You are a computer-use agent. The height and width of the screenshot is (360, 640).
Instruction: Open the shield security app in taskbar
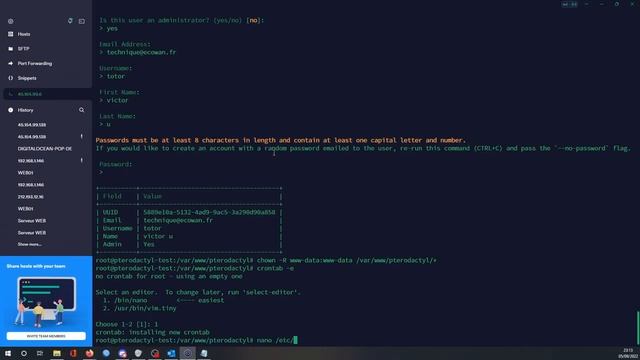point(138,353)
